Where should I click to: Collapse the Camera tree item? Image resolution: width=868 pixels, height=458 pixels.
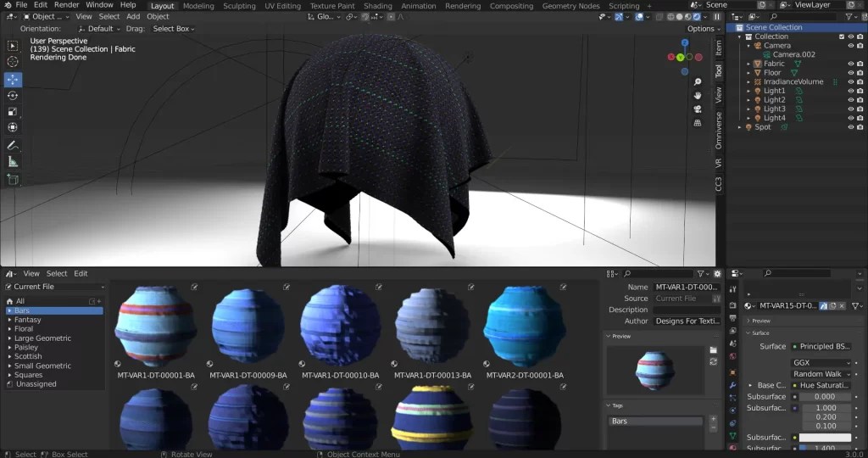point(748,46)
